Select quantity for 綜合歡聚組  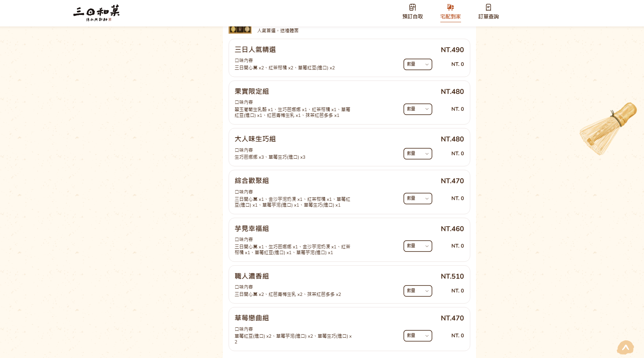coord(418,199)
